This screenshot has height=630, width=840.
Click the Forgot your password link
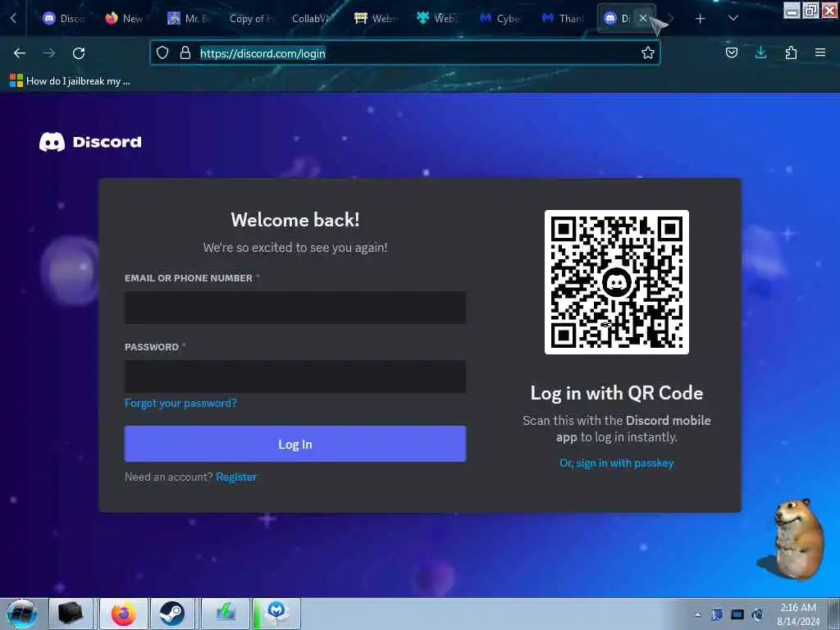tap(180, 403)
